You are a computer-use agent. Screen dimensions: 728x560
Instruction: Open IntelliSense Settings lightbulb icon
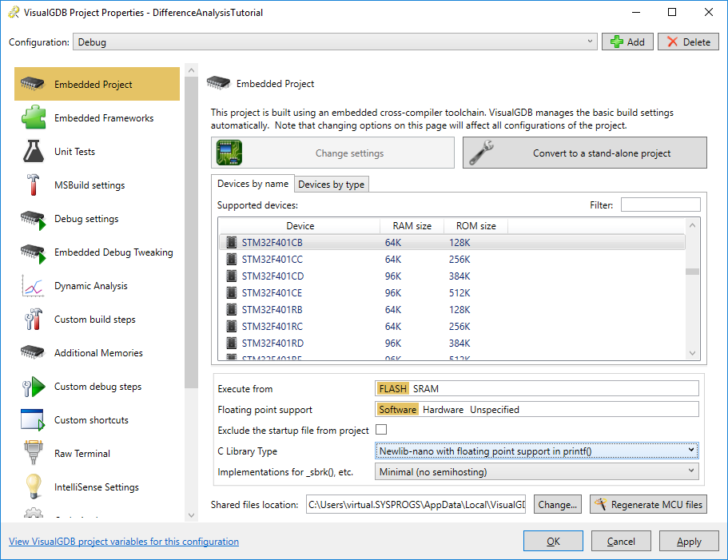click(x=34, y=487)
